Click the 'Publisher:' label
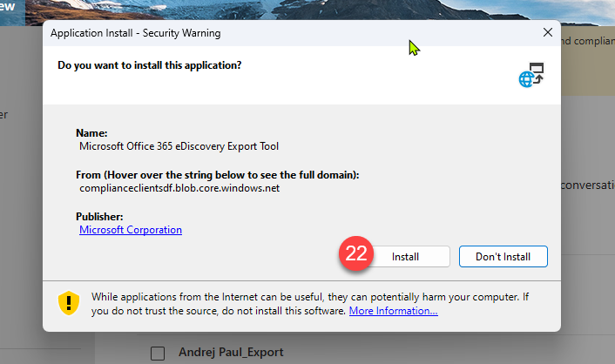 [x=100, y=216]
